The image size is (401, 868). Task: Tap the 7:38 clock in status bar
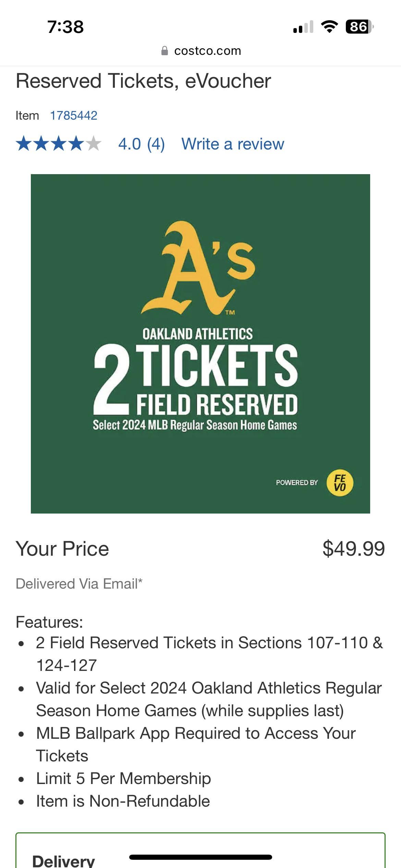point(65,27)
